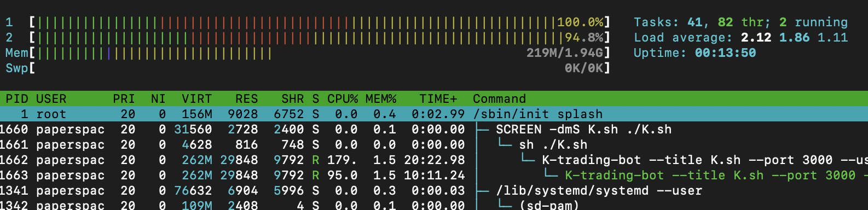Click the 0:02.99 TIME+ value
This screenshot has width=868, height=210.
click(438, 114)
